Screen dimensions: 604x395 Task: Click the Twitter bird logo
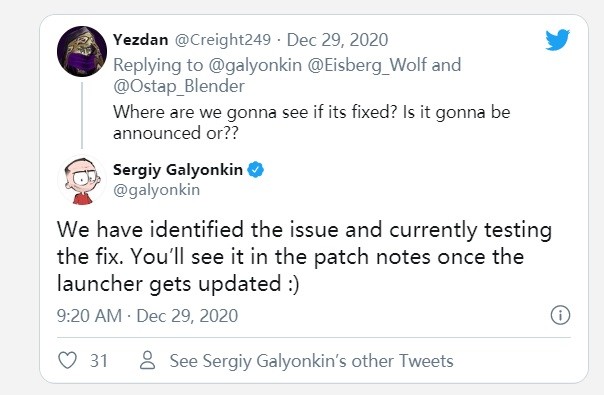coord(557,39)
